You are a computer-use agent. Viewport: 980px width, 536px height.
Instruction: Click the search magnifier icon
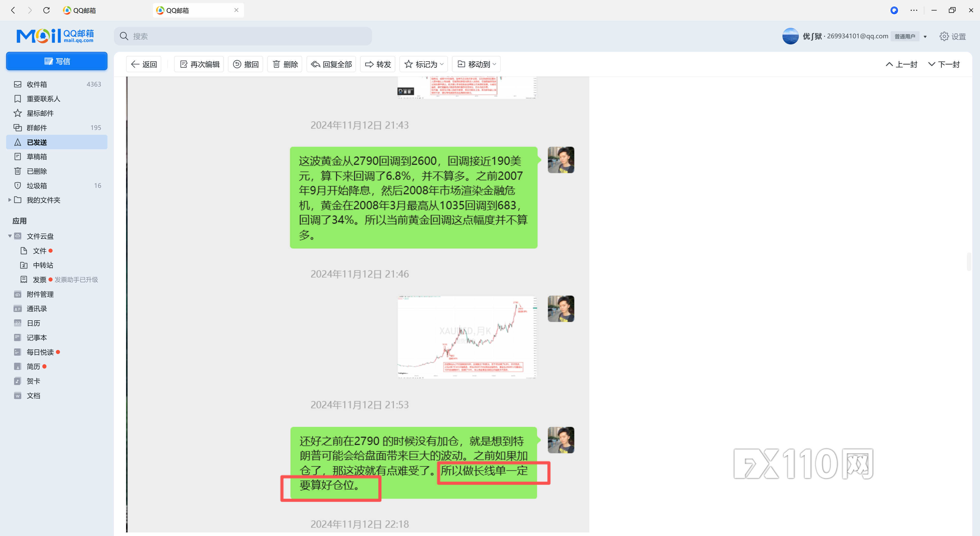tap(124, 36)
